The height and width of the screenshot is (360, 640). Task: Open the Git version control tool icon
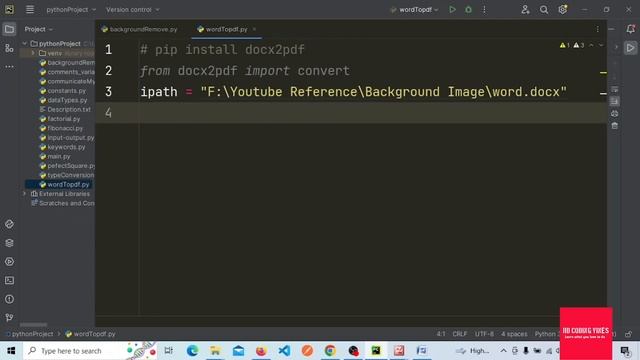pyautogui.click(x=9, y=318)
